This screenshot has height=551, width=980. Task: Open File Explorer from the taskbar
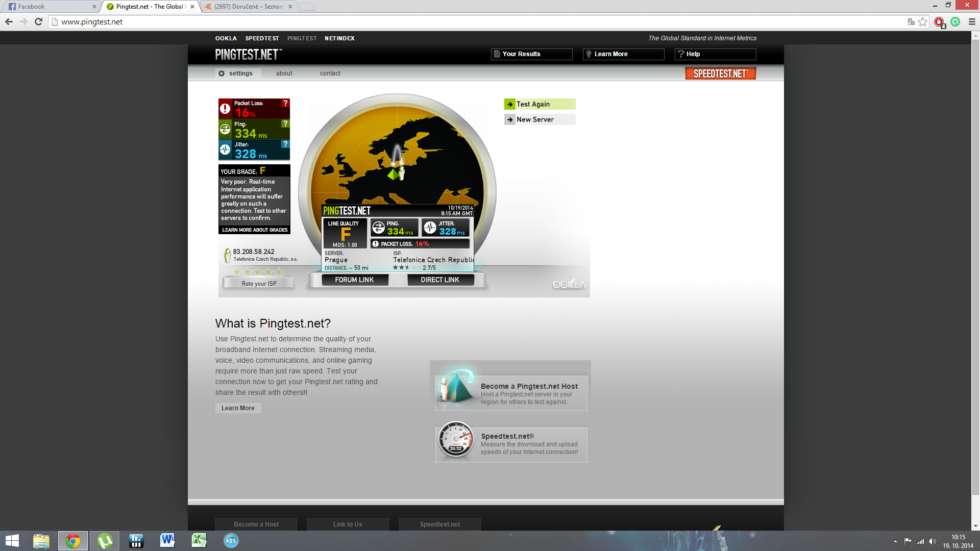click(x=41, y=541)
